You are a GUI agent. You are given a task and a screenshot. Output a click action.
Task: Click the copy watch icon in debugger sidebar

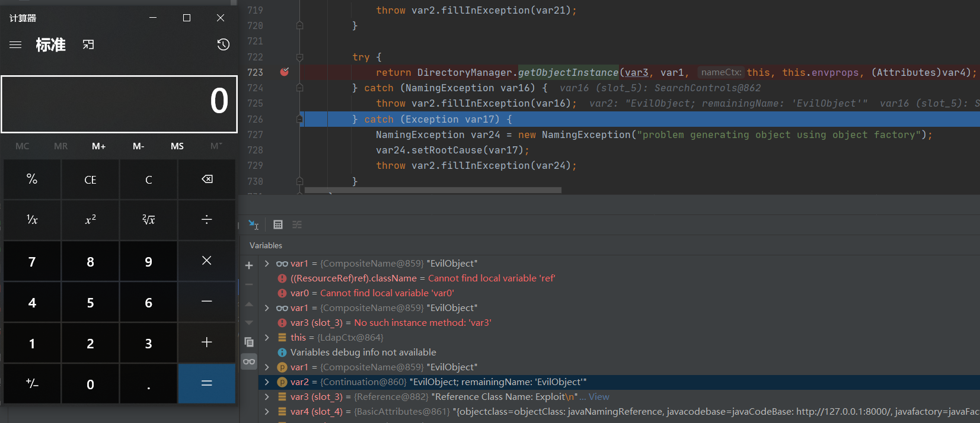pyautogui.click(x=249, y=342)
